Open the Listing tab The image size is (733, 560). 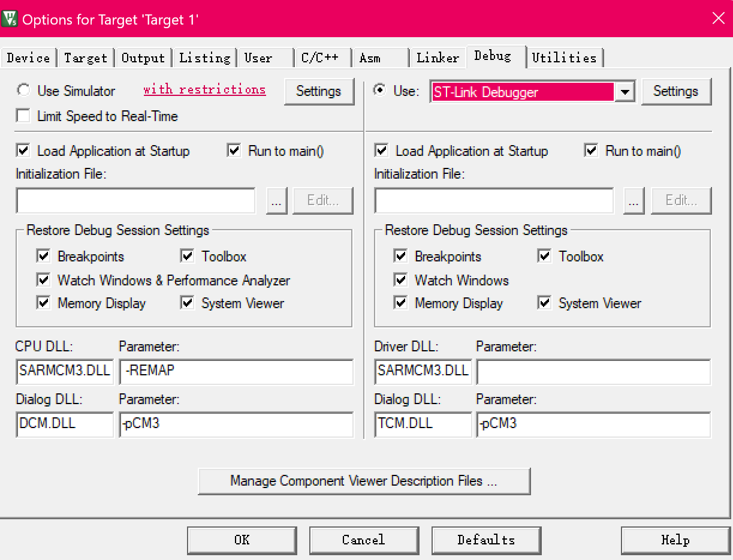pos(205,58)
